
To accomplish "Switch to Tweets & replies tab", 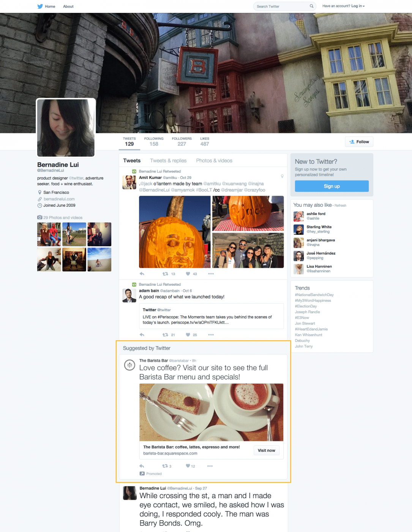I will point(168,161).
